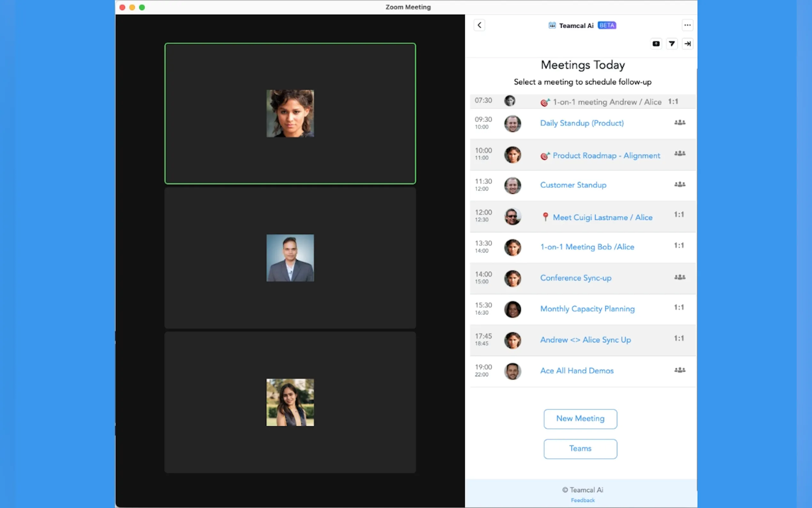The width and height of the screenshot is (812, 508).
Task: Click target icon next to Product Roadmap
Action: (545, 156)
